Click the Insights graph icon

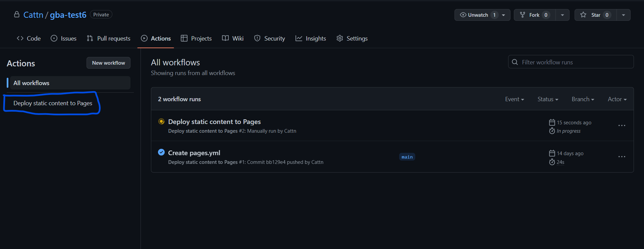click(299, 38)
